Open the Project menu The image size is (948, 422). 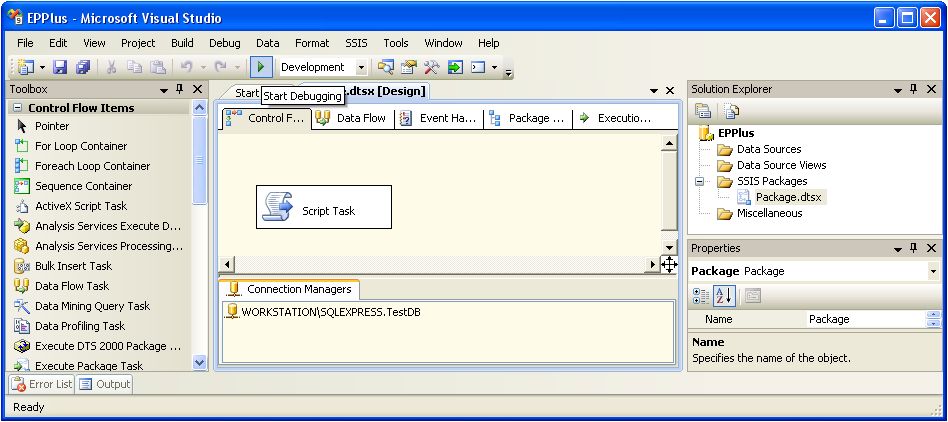click(x=138, y=43)
